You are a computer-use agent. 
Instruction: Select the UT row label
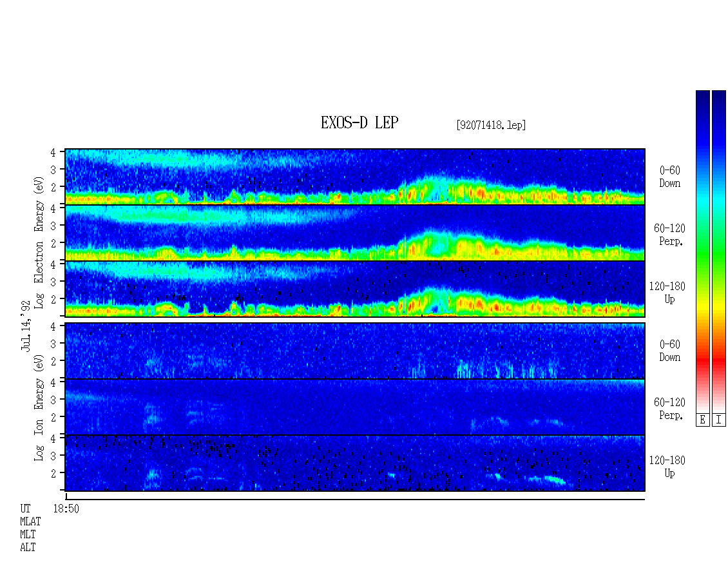[25, 509]
